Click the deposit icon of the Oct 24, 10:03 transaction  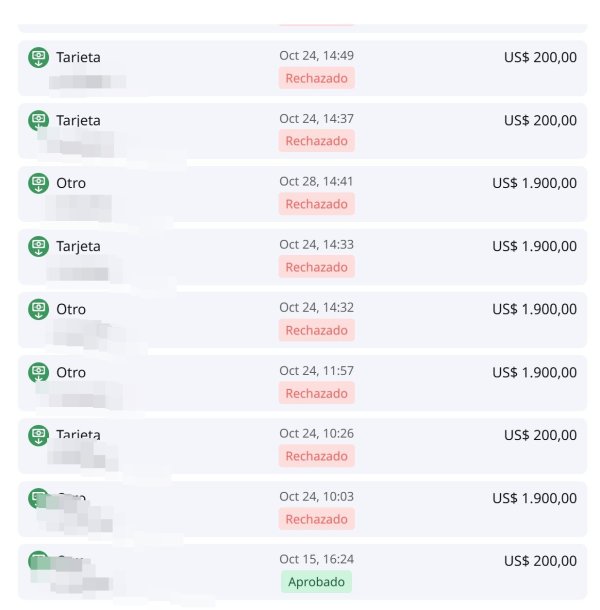[38, 497]
